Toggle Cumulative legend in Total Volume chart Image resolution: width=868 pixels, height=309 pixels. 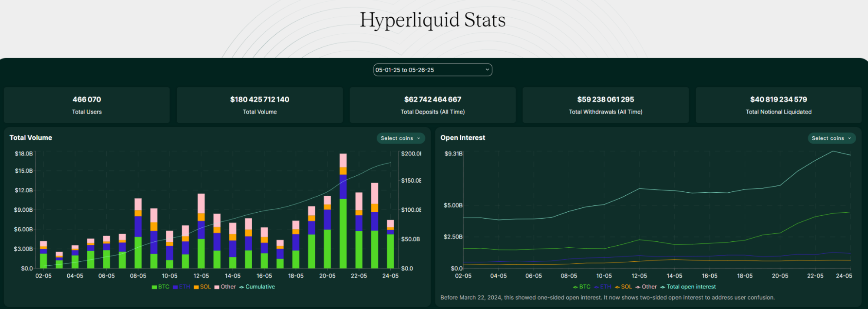point(257,287)
